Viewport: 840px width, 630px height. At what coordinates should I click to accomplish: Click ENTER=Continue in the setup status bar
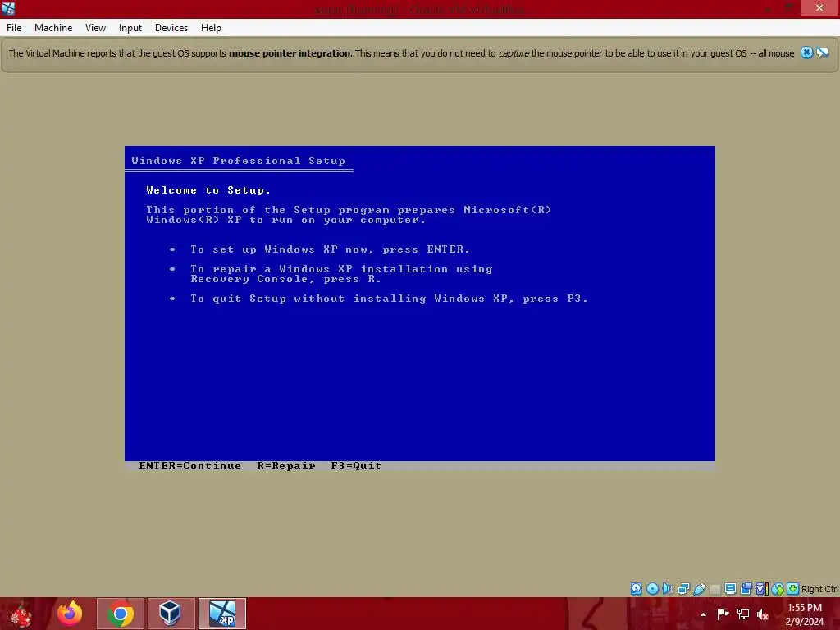click(190, 466)
